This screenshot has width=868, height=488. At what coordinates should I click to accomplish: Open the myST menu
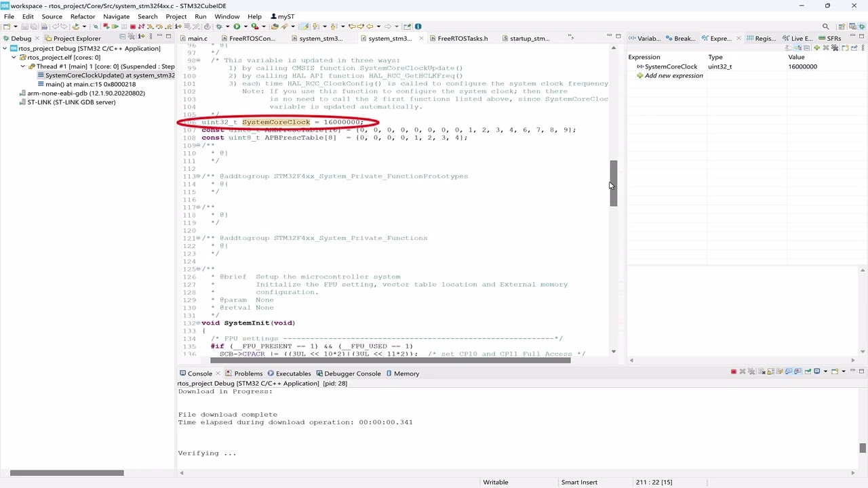(x=282, y=16)
